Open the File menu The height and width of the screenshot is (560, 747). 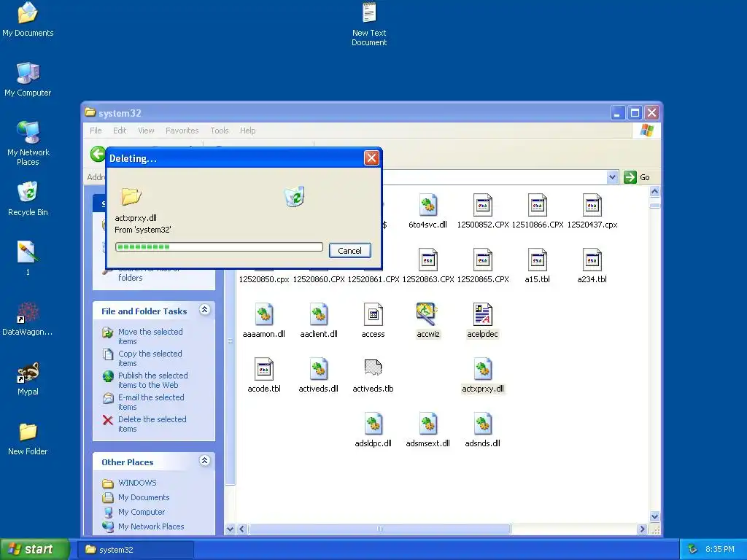[x=96, y=131]
